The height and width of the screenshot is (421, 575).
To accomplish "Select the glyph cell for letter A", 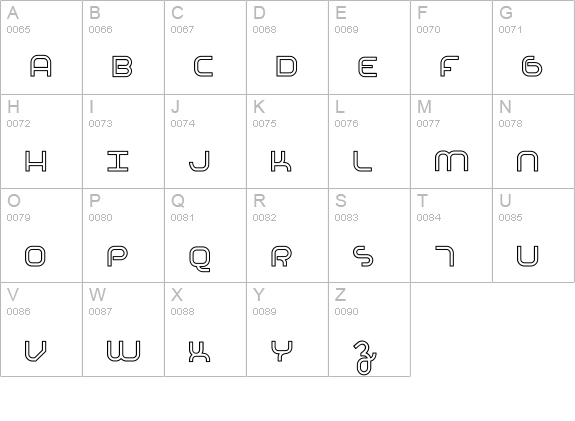I will tap(41, 47).
